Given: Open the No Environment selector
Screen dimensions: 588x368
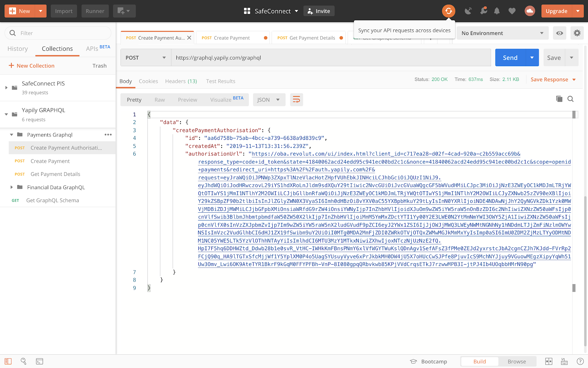Looking at the screenshot, I should pos(502,33).
